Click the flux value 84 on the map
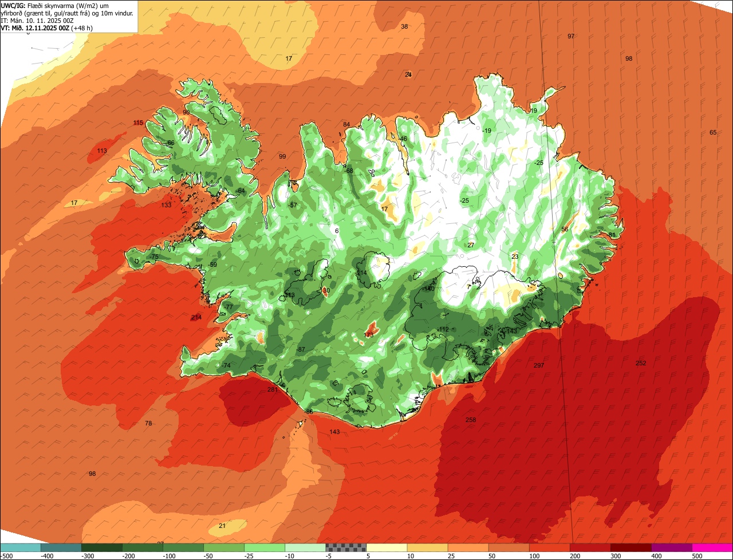This screenshot has height=560, width=733. click(346, 124)
